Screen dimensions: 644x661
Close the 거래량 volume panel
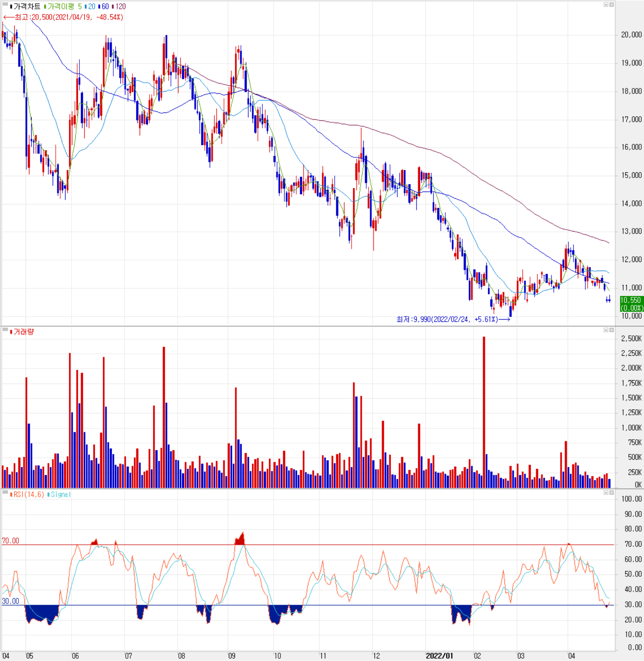(611, 330)
